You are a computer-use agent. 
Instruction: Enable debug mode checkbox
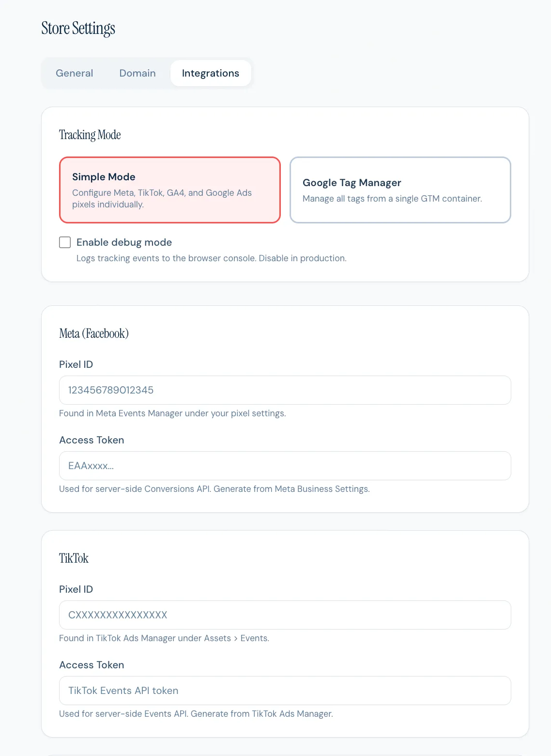pyautogui.click(x=65, y=242)
